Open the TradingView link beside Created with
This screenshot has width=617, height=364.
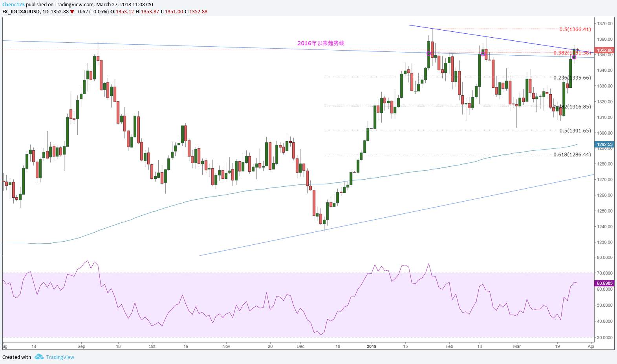coord(60,357)
